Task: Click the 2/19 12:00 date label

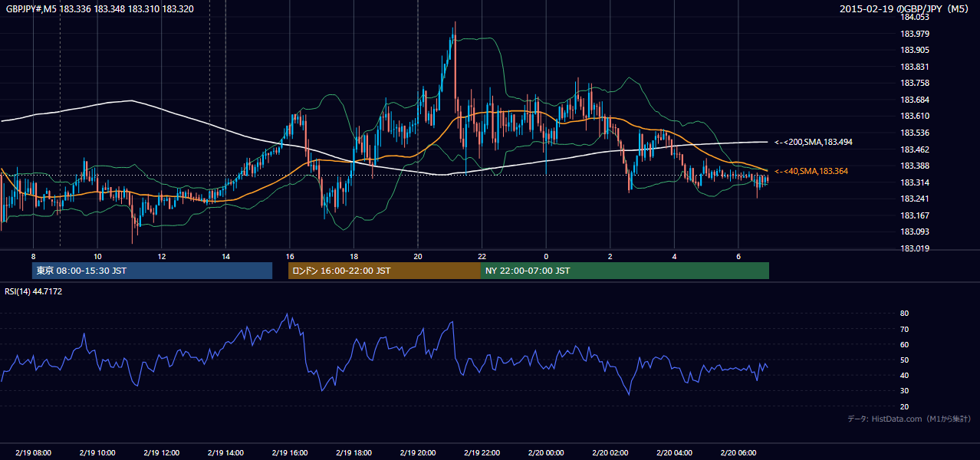Action: (x=161, y=452)
